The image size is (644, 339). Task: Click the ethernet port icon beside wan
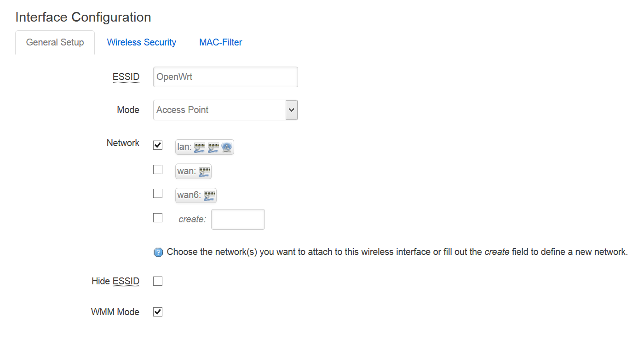[x=204, y=171]
